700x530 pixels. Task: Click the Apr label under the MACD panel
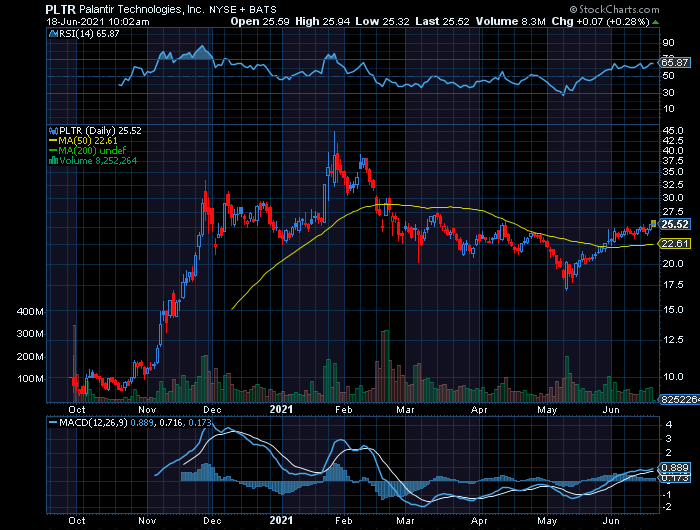479,521
